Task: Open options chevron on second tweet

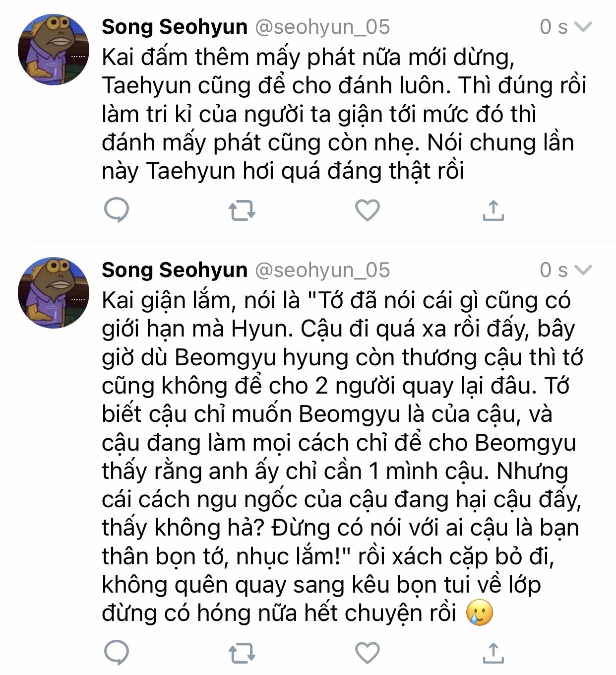Action: (x=583, y=270)
